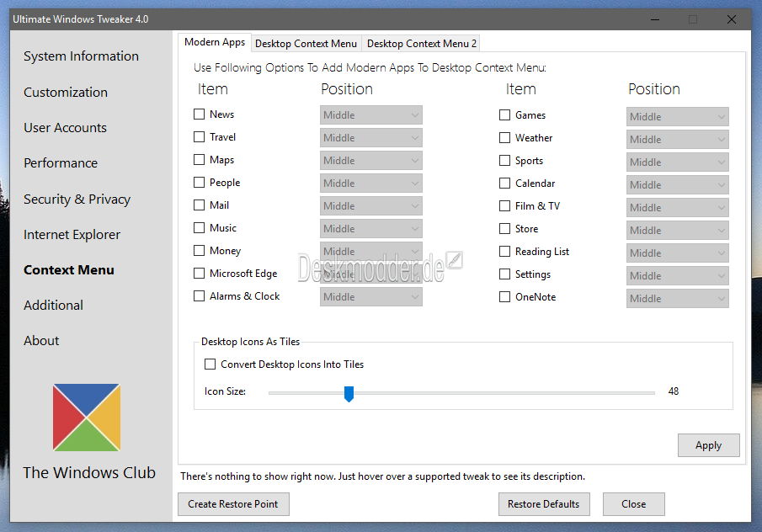Expand position dropdown for Settings
Viewport: 762px width, 532px height.
[678, 275]
